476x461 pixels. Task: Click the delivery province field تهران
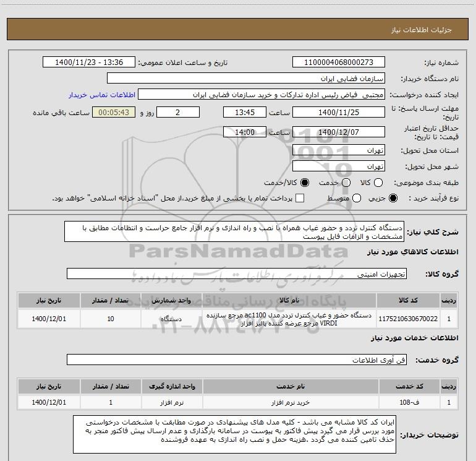339,150
